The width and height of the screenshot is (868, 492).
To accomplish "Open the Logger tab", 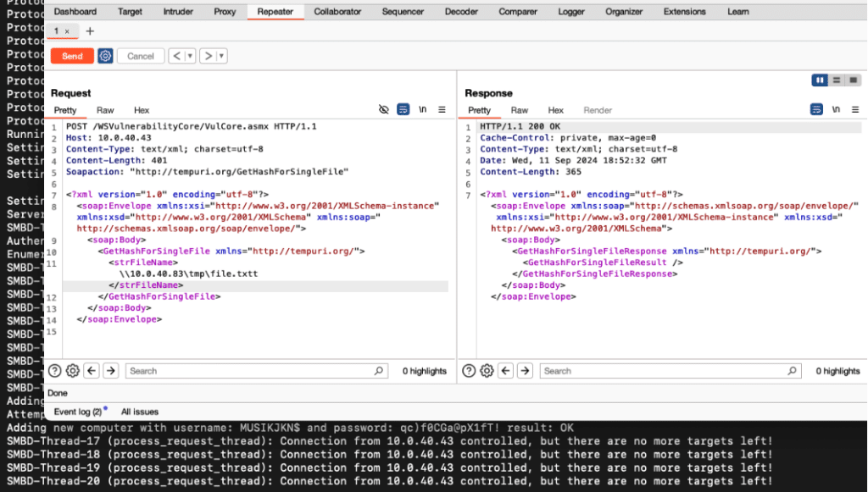I will (571, 12).
